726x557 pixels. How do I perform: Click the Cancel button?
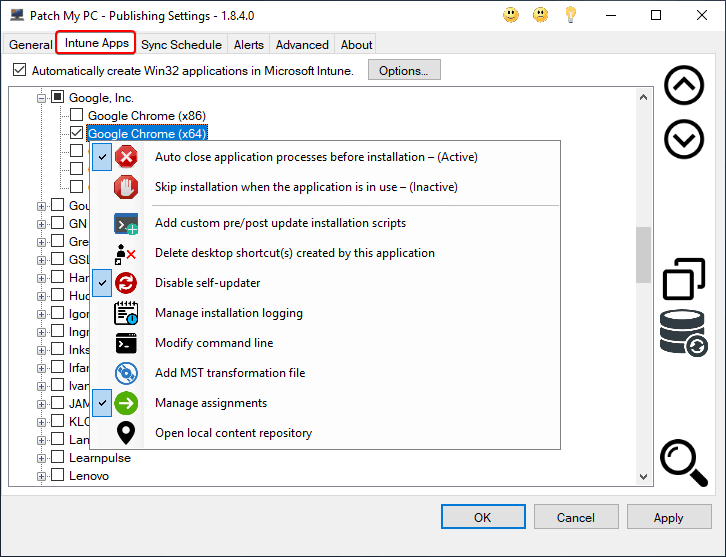pyautogui.click(x=576, y=517)
